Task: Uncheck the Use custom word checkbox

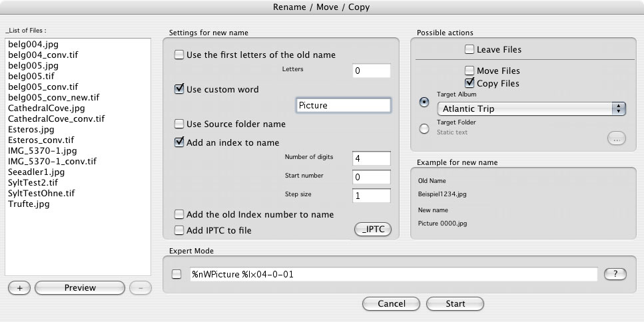Action: tap(179, 89)
